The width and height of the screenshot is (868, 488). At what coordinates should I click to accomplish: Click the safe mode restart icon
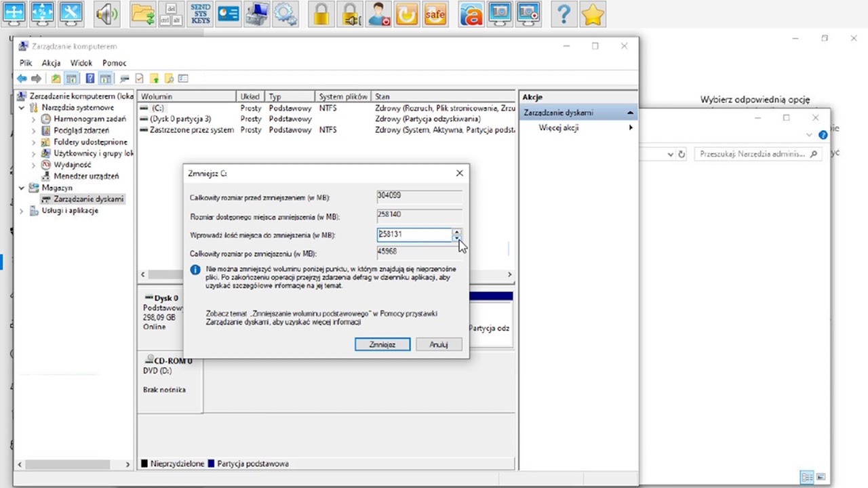pos(435,12)
